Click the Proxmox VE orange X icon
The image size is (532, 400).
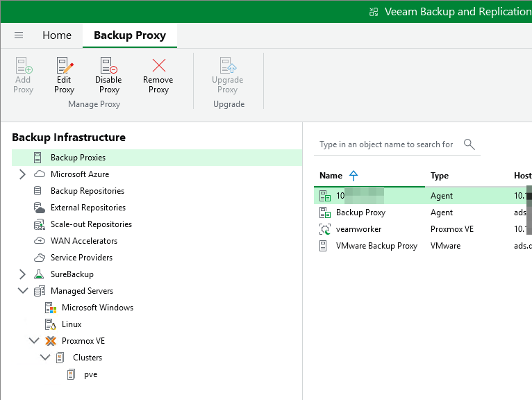point(51,341)
